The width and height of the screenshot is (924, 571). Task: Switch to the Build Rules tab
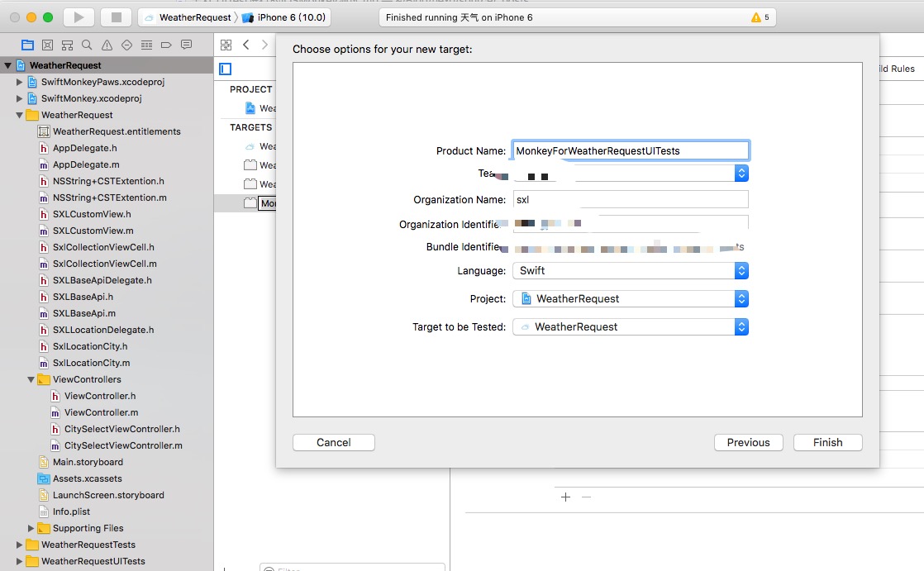[x=896, y=69]
